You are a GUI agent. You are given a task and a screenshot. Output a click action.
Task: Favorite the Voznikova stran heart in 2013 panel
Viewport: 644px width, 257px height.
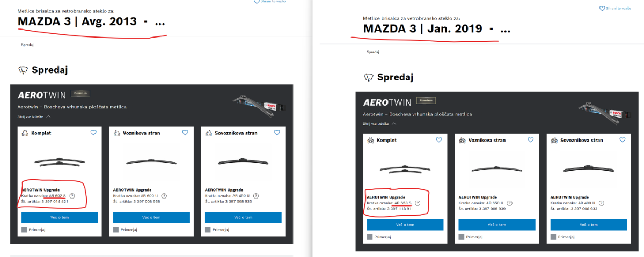185,133
